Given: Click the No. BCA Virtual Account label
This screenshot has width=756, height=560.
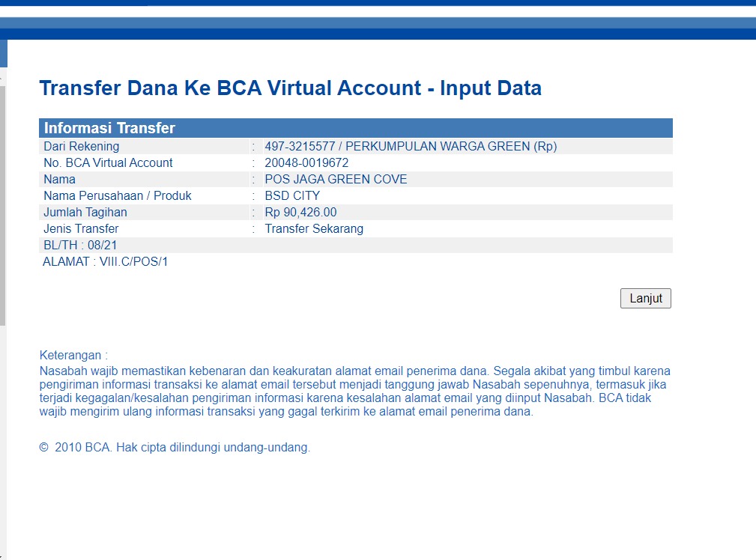Looking at the screenshot, I should pos(108,163).
